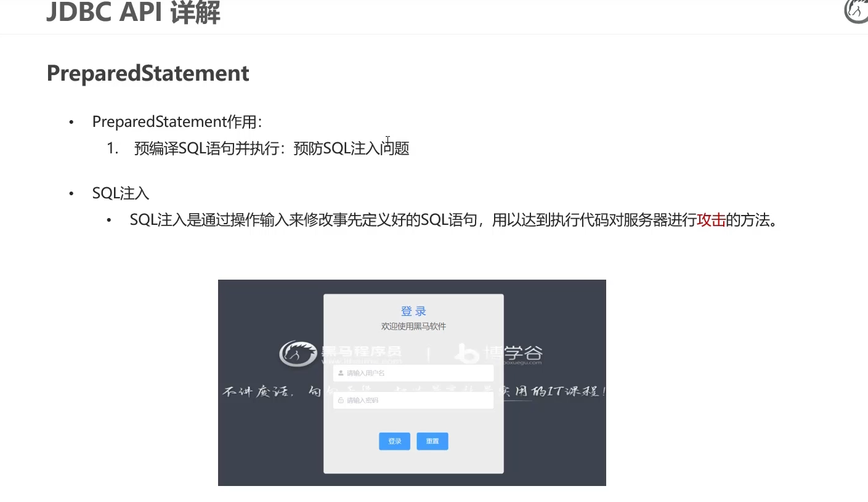Click the login page screenshot image
The width and height of the screenshot is (868, 502).
(x=412, y=383)
